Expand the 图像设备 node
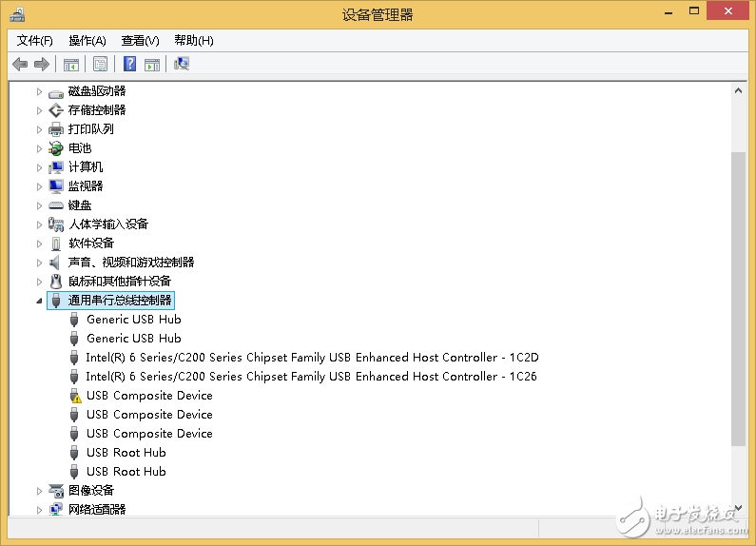Screen dimensions: 756x546 pos(39,491)
